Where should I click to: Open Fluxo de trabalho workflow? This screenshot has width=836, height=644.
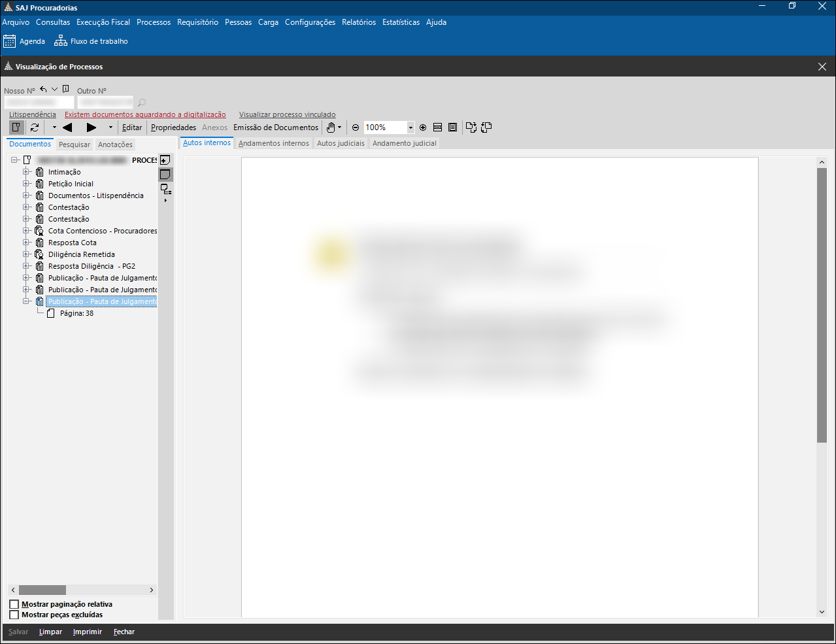coord(61,41)
